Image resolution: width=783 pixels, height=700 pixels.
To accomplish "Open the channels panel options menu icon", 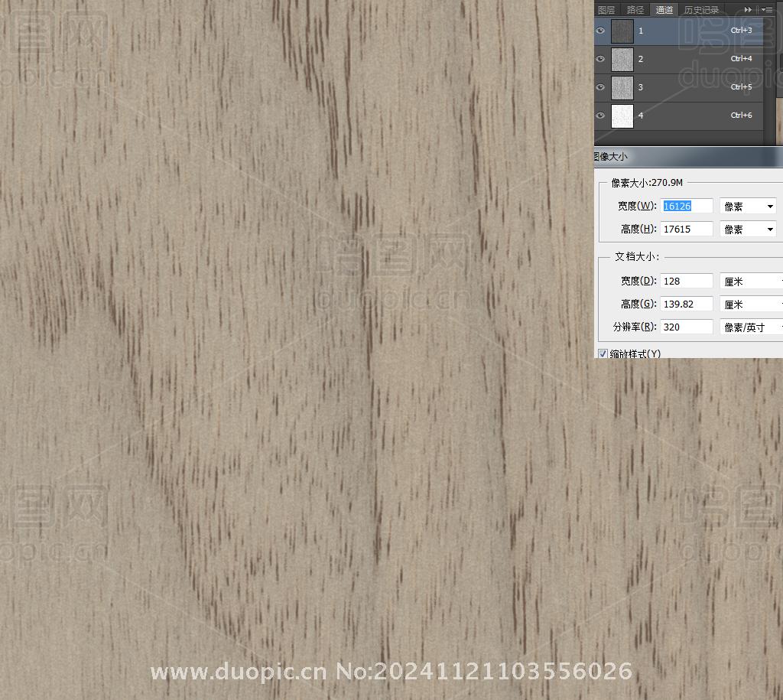I will 766,10.
